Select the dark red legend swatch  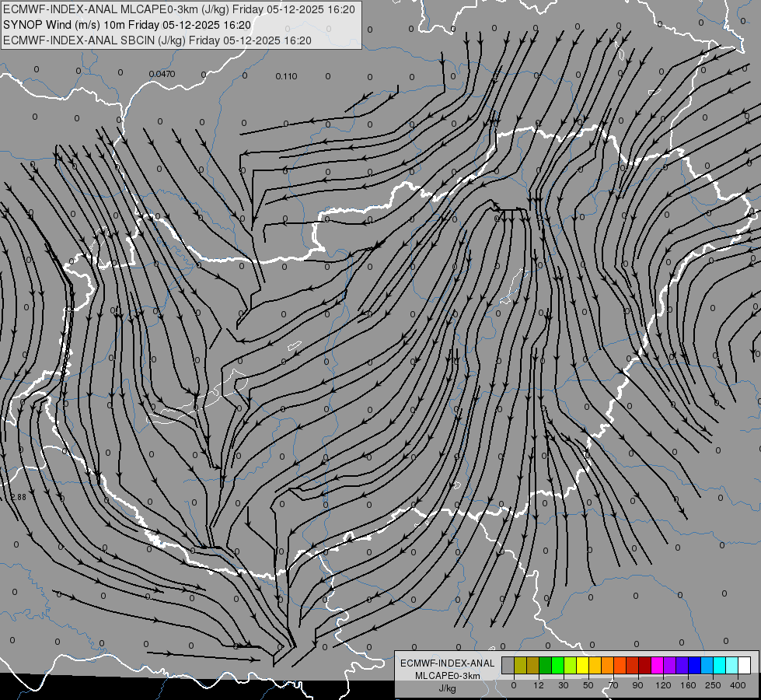644,665
